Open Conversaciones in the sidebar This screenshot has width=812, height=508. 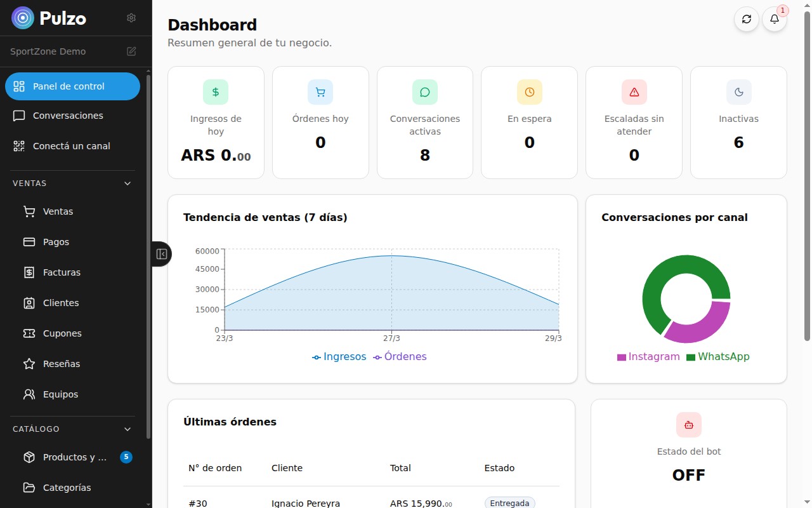click(x=68, y=116)
